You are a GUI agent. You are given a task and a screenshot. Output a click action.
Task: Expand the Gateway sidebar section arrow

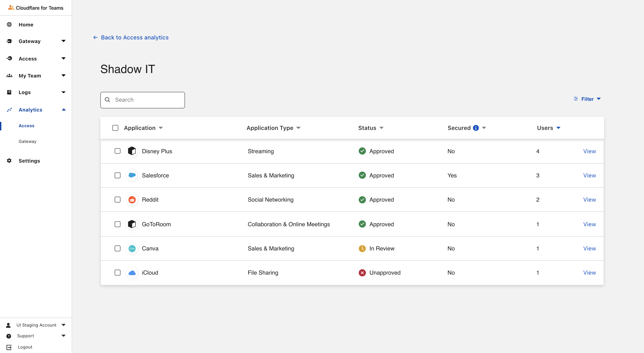pos(64,41)
